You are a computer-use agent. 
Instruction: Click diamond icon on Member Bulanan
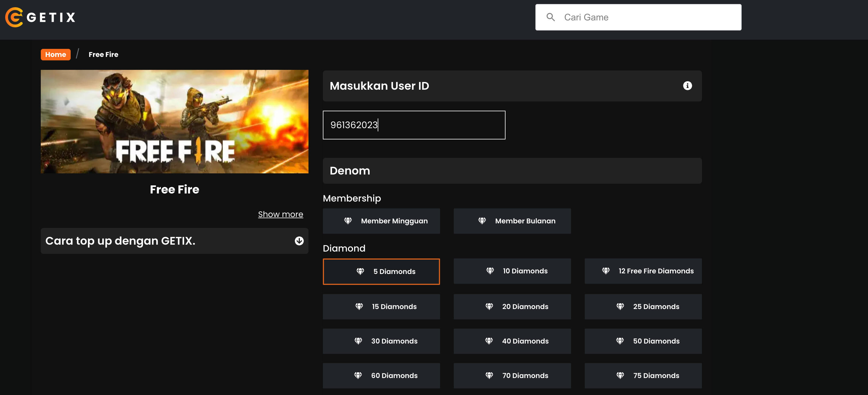pyautogui.click(x=482, y=221)
